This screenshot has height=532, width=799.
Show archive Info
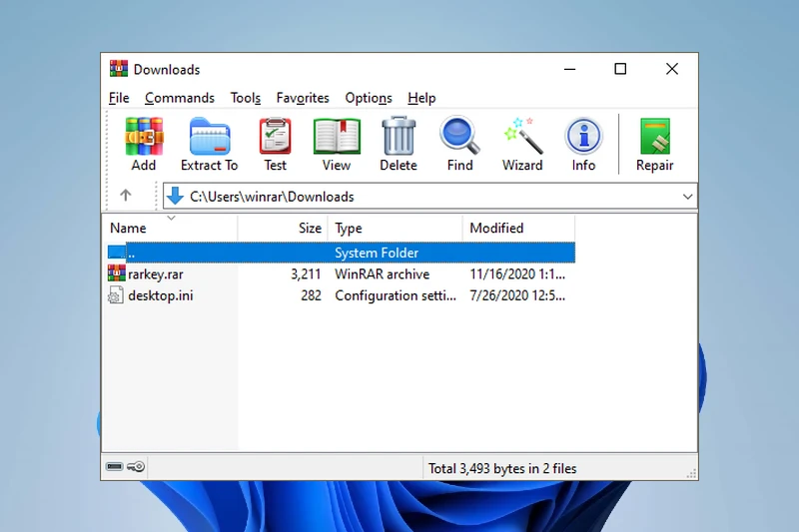583,136
